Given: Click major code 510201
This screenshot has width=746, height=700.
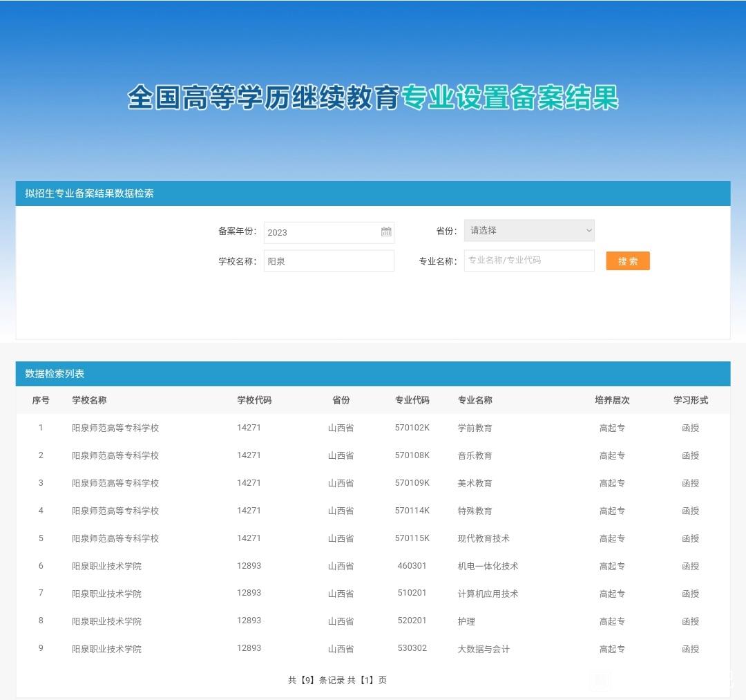Looking at the screenshot, I should click(412, 592).
